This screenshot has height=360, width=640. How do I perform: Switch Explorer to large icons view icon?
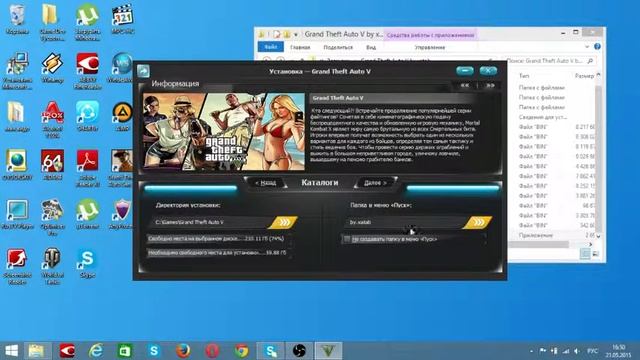(x=596, y=253)
